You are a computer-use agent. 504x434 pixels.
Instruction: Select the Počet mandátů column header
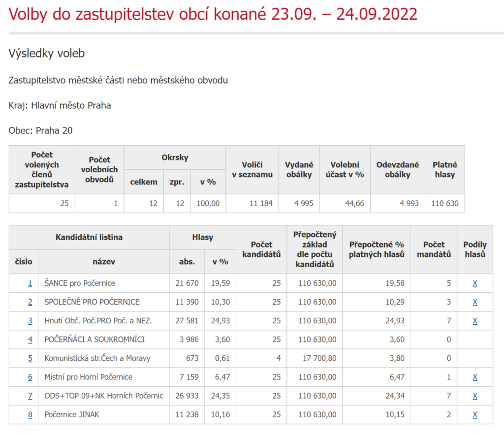[434, 249]
